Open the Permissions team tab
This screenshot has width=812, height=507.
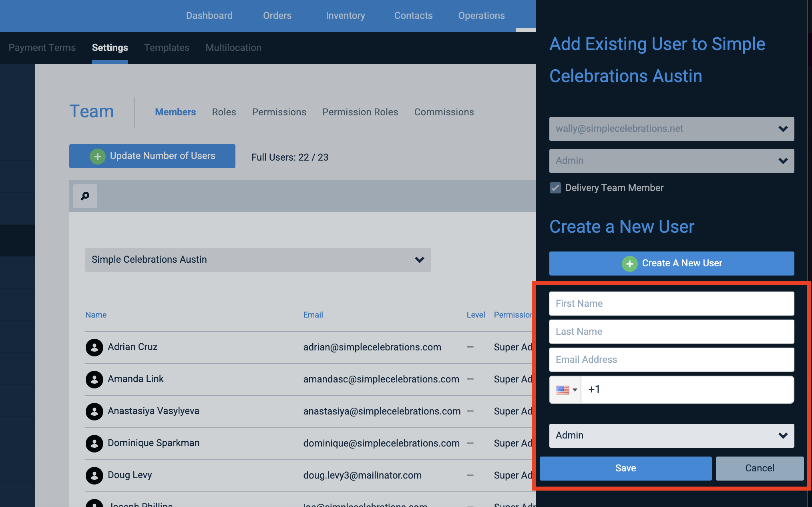279,112
